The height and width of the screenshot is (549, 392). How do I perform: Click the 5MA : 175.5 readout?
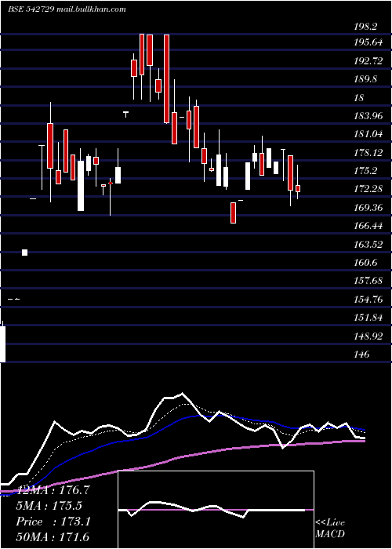pos(49,506)
